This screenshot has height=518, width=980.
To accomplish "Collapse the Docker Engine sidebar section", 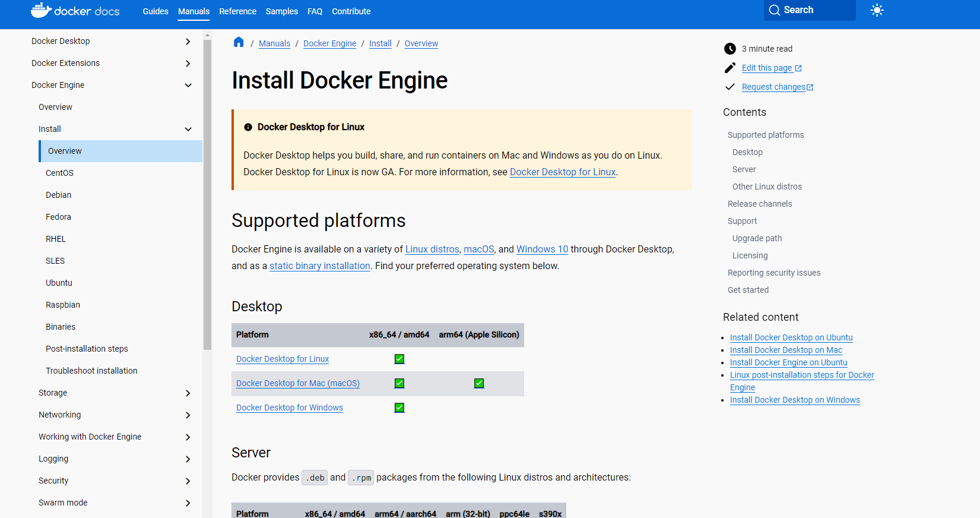I will (x=188, y=86).
